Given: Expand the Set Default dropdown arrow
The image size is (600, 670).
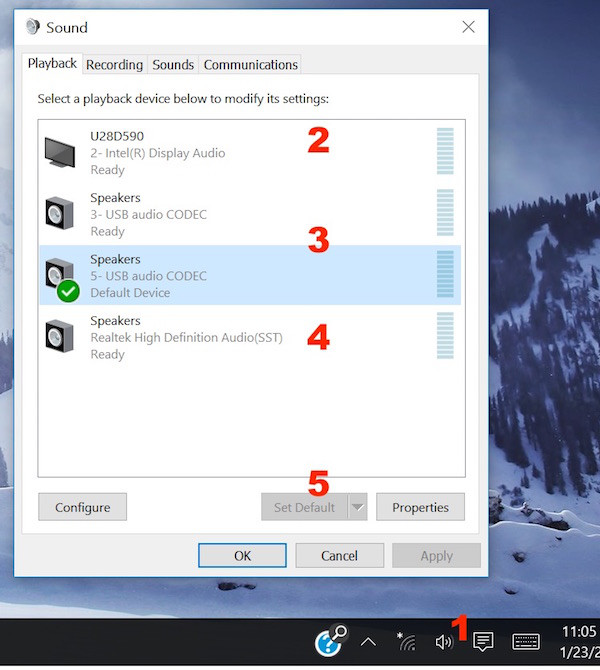Looking at the screenshot, I should 357,507.
